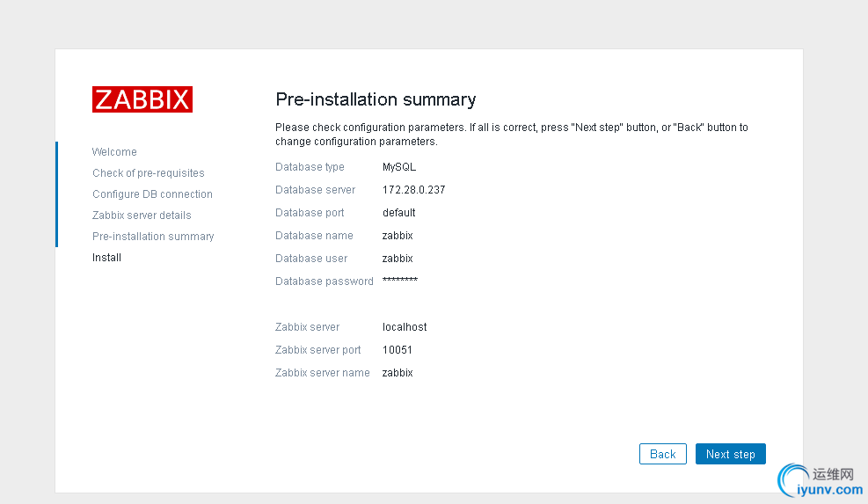The height and width of the screenshot is (504, 868).
Task: Click the Zabbix server value localhost
Action: pos(405,327)
